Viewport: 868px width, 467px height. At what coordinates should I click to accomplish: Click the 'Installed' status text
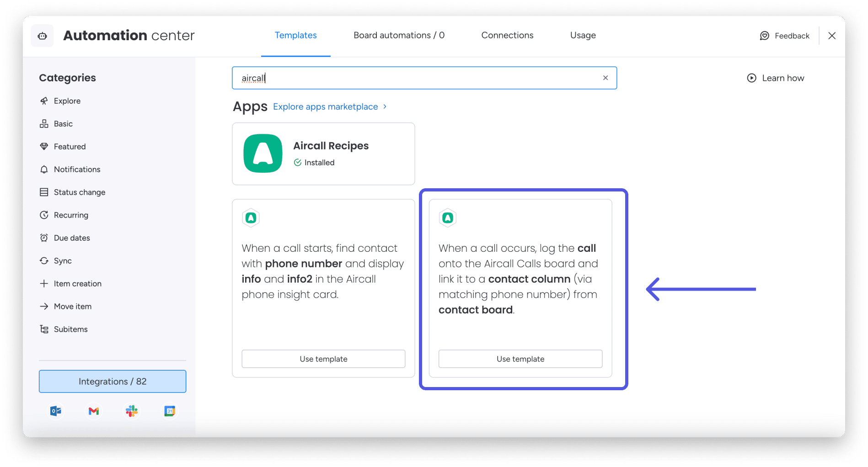319,163
